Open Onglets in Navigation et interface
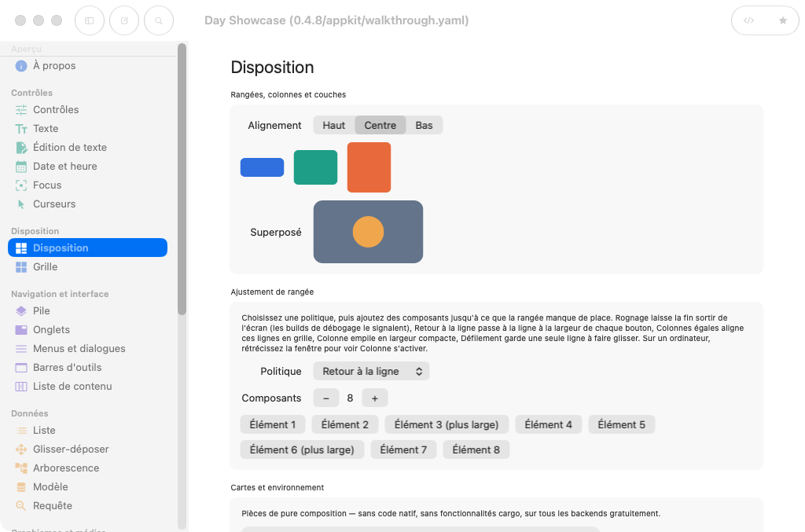This screenshot has width=805, height=532. coord(87,330)
